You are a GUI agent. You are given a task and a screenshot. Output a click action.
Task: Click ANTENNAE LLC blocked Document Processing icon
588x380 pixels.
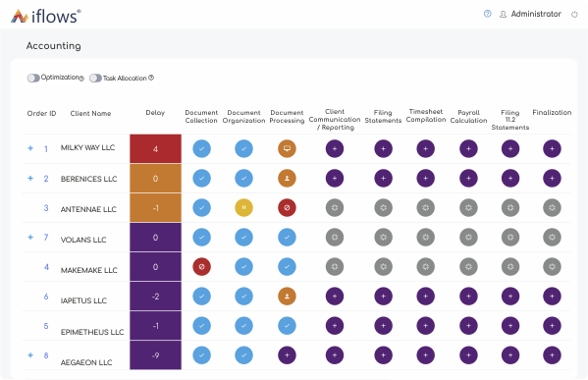point(287,207)
